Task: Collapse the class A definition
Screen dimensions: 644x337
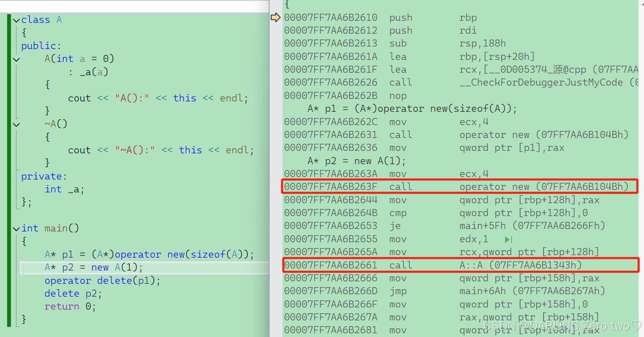Action: pyautogui.click(x=16, y=20)
